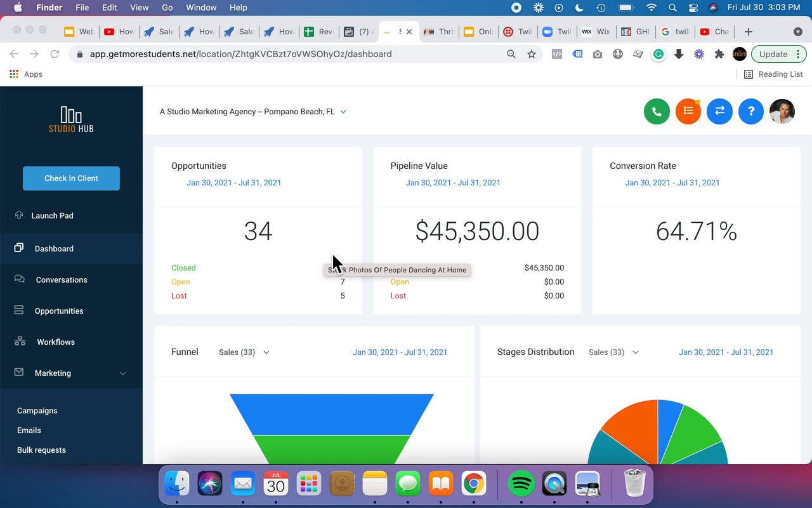Image resolution: width=812 pixels, height=508 pixels.
Task: Click the Chrome Update button
Action: [779, 54]
